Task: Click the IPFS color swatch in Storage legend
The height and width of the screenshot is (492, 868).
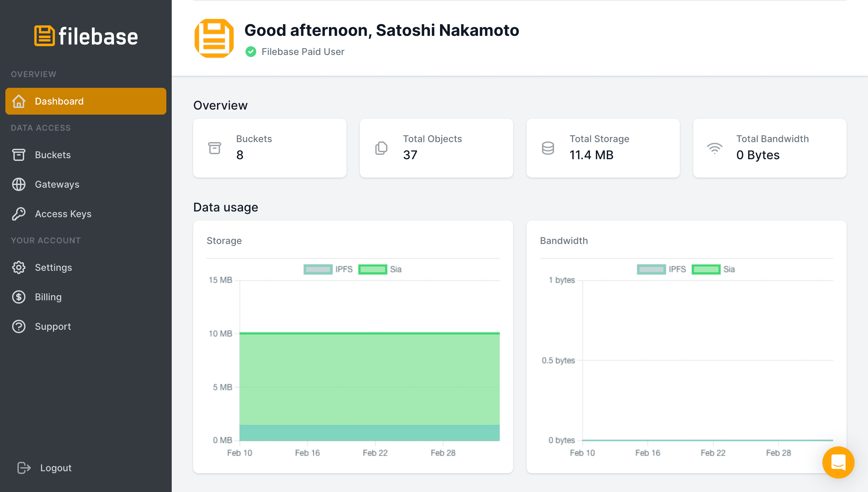Action: pyautogui.click(x=318, y=269)
